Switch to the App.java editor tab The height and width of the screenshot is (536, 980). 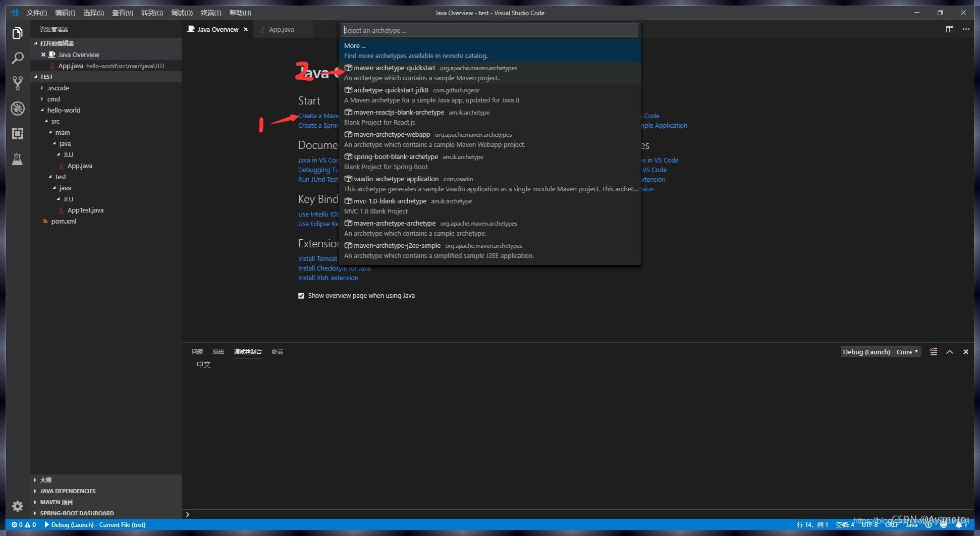[281, 29]
